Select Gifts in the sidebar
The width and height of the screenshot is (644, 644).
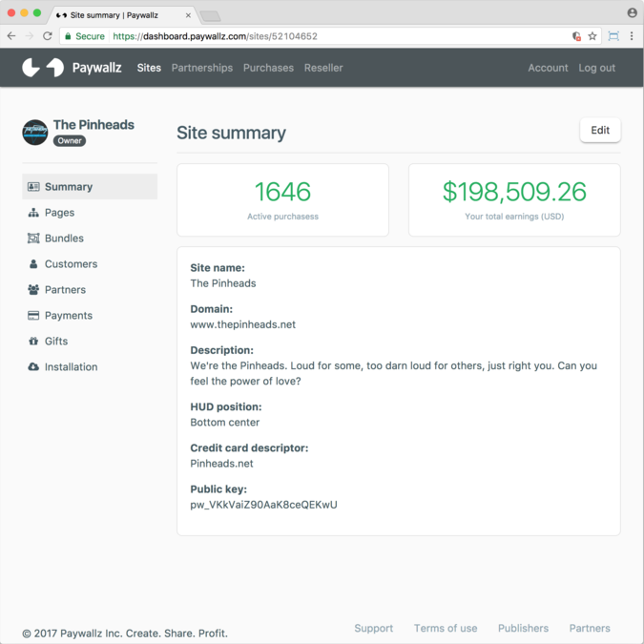click(x=90, y=342)
